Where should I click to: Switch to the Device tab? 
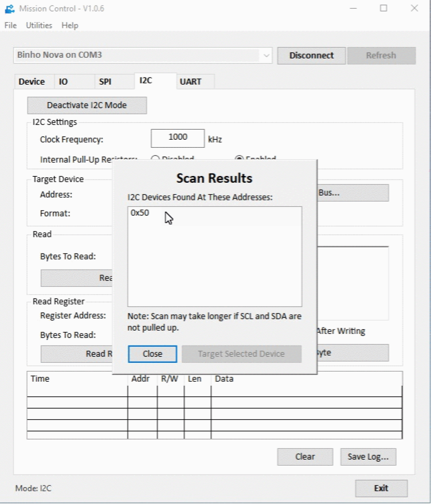click(32, 81)
